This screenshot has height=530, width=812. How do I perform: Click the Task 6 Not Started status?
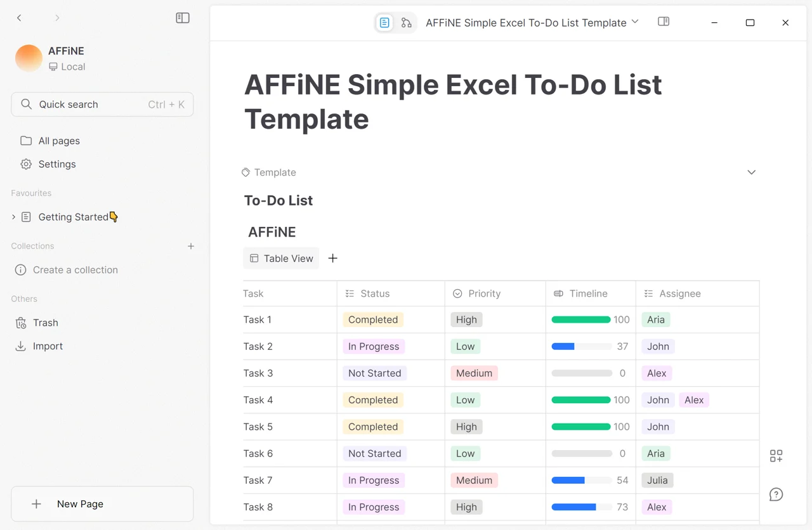374,454
